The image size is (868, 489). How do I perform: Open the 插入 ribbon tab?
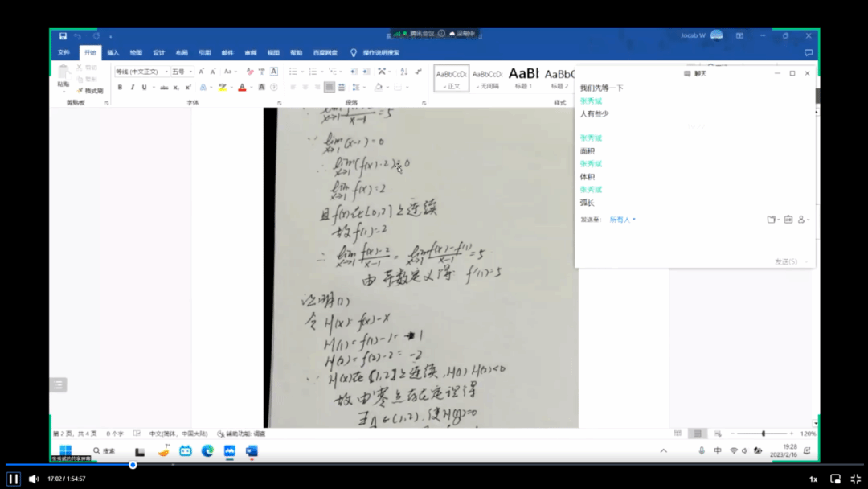click(113, 52)
